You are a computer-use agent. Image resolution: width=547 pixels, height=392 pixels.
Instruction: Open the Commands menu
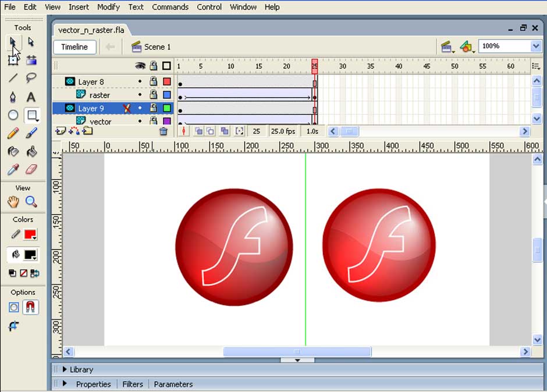click(x=171, y=7)
